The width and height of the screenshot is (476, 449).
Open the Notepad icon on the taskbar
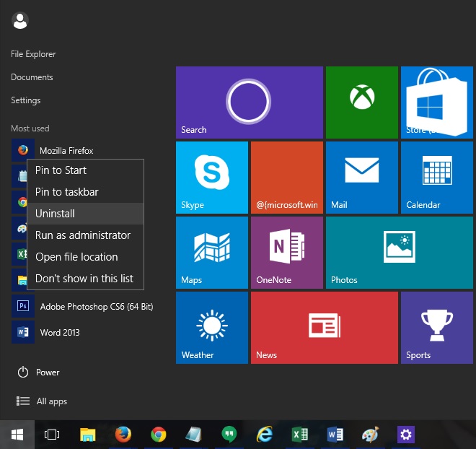pyautogui.click(x=194, y=435)
